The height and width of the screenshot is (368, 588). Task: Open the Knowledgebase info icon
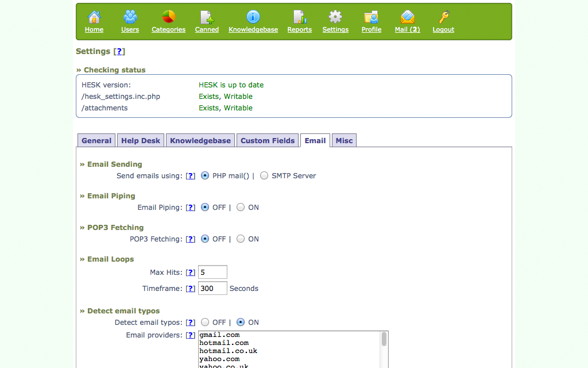pyautogui.click(x=253, y=17)
